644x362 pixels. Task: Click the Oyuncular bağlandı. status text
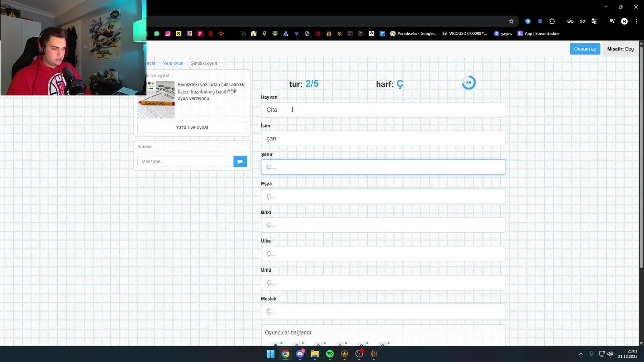tap(288, 333)
